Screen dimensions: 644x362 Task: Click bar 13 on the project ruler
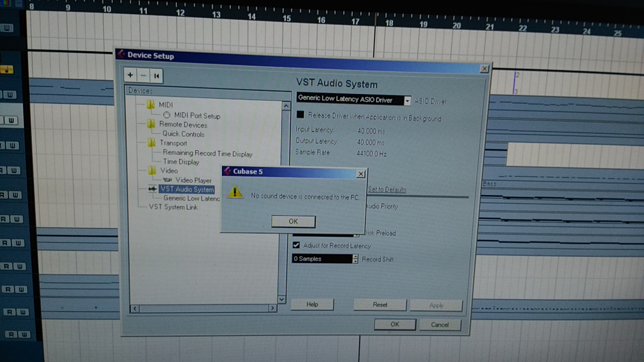click(216, 15)
